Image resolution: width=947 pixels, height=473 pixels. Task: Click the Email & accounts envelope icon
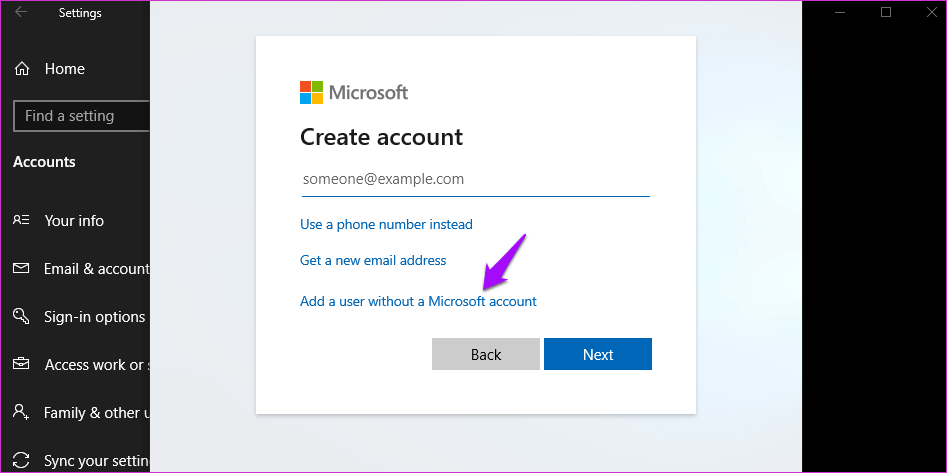[21, 268]
